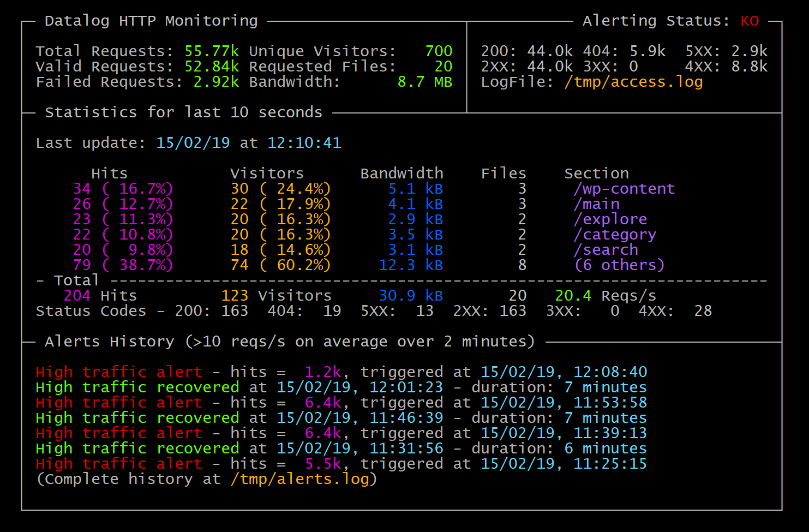809x532 pixels.
Task: Click the total 123 Visitors value
Action: click(x=276, y=296)
